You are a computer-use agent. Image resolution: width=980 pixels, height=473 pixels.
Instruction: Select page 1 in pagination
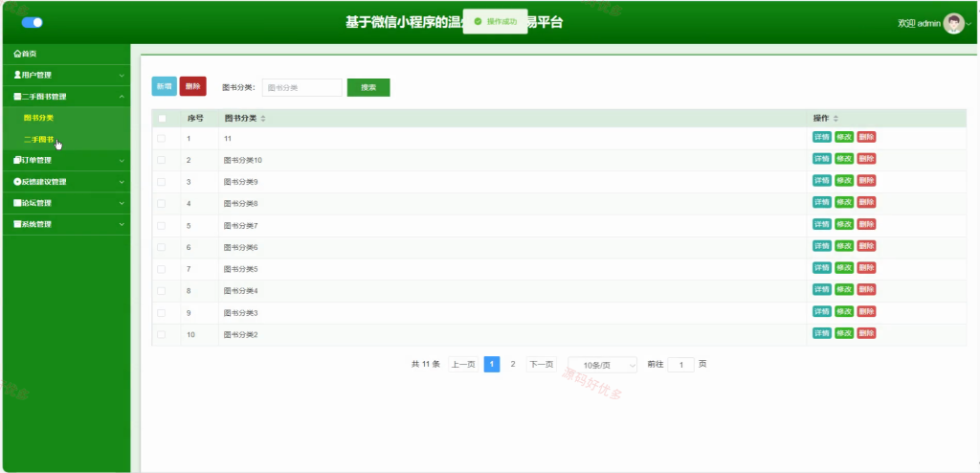coord(492,364)
